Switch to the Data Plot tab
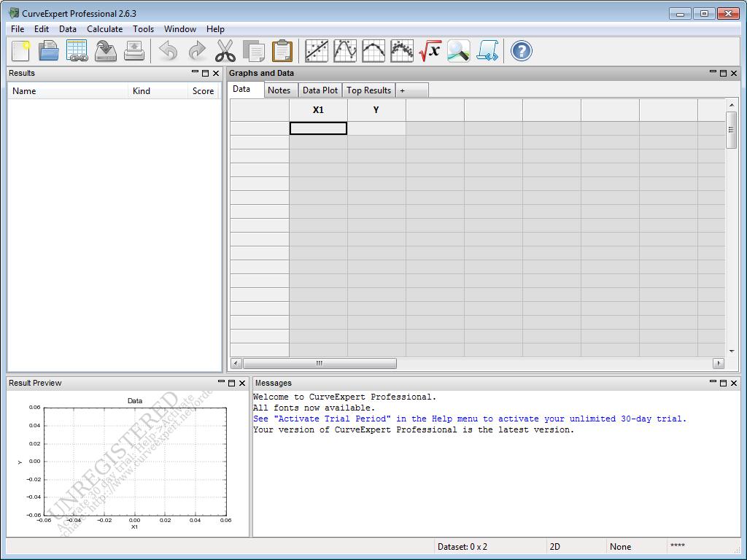This screenshot has width=747, height=560. pos(320,90)
